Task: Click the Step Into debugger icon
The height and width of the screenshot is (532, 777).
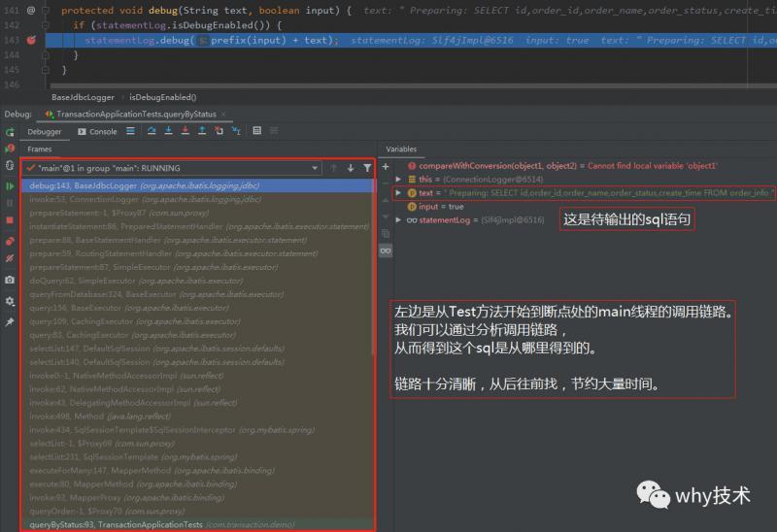Action: (168, 131)
